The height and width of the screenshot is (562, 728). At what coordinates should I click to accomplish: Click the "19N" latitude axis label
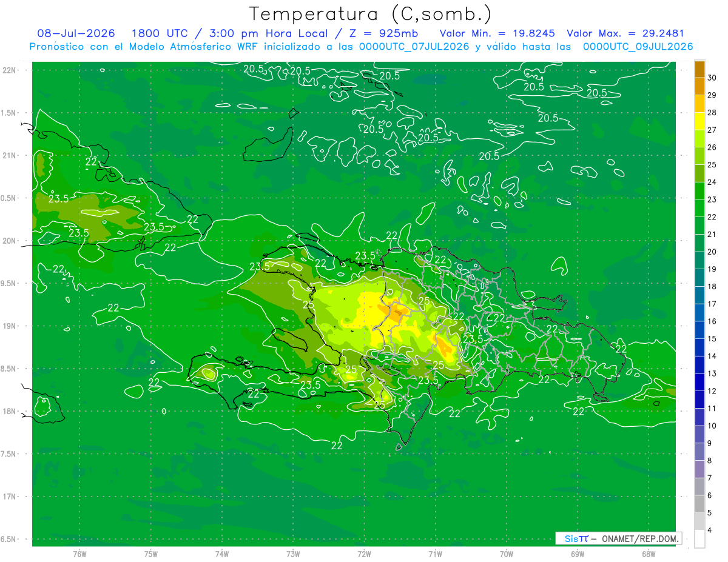pos(9,326)
